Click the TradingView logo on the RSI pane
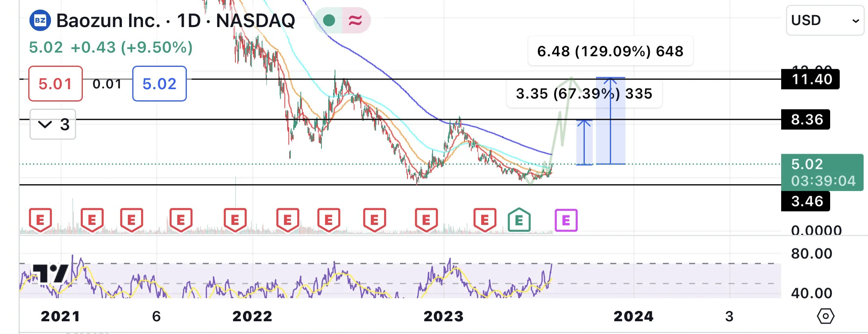The width and height of the screenshot is (868, 334). (50, 273)
